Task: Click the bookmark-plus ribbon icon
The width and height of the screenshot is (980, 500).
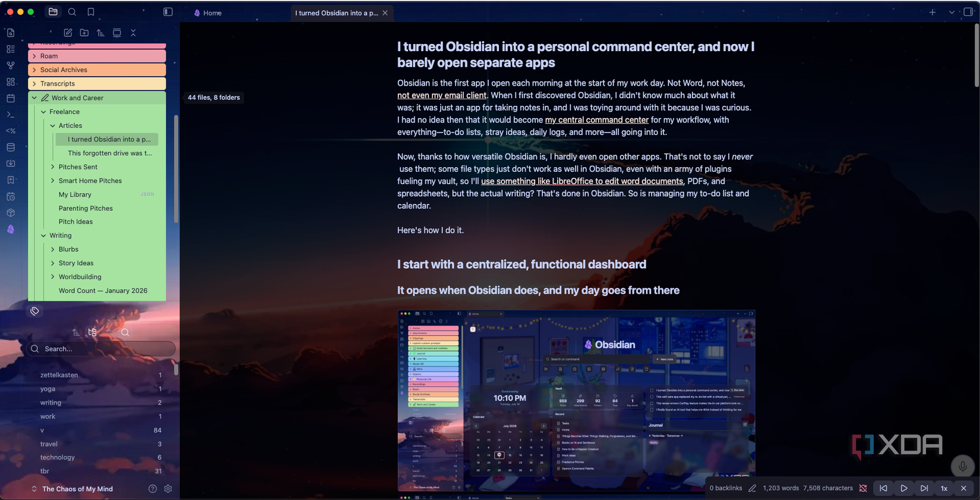Action: click(x=11, y=180)
